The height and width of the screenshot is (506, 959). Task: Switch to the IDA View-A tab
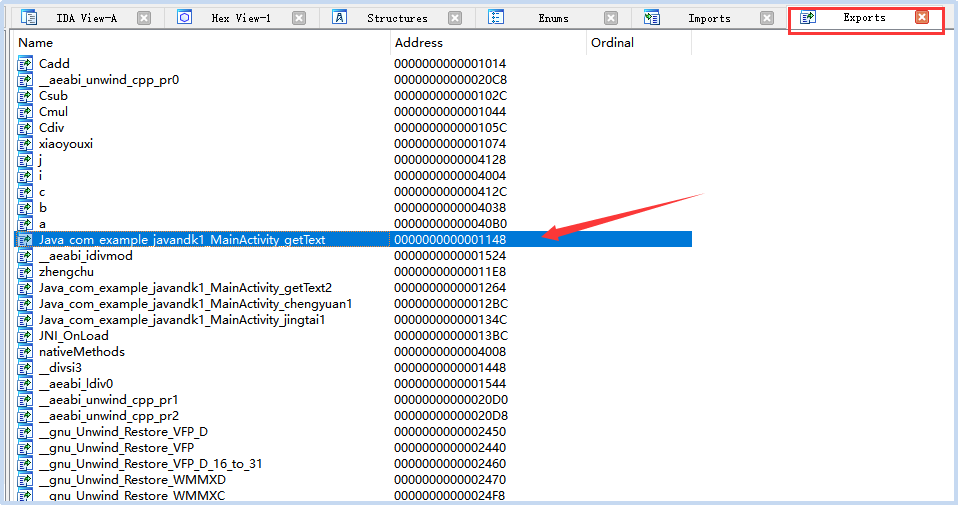(86, 18)
